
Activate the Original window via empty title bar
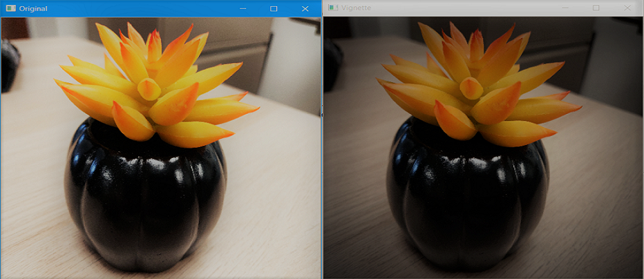(140, 8)
